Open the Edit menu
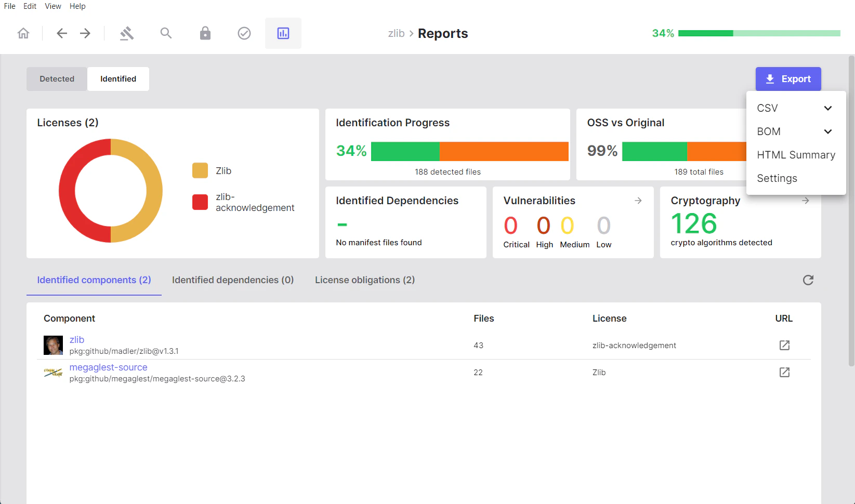 (x=30, y=6)
